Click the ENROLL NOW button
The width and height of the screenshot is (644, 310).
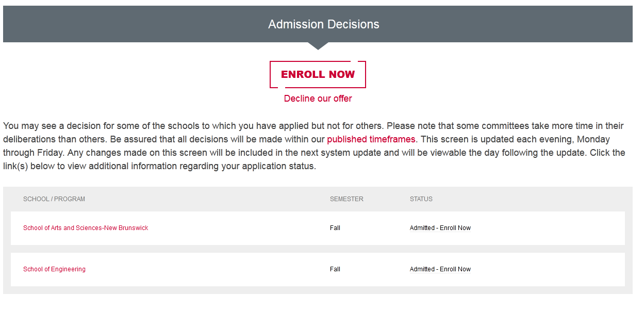(x=318, y=74)
